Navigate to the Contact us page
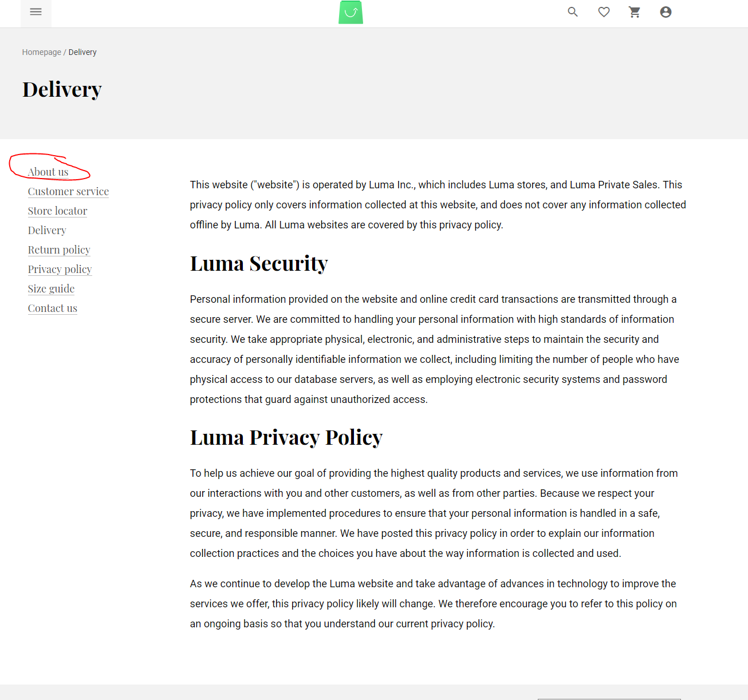This screenshot has height=700, width=748. click(x=52, y=308)
